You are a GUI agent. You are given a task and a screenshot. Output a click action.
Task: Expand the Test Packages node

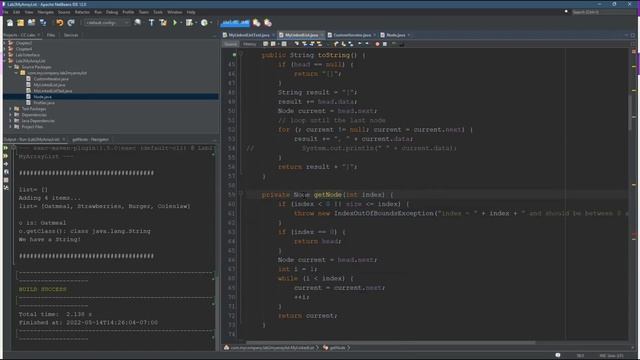(10, 109)
